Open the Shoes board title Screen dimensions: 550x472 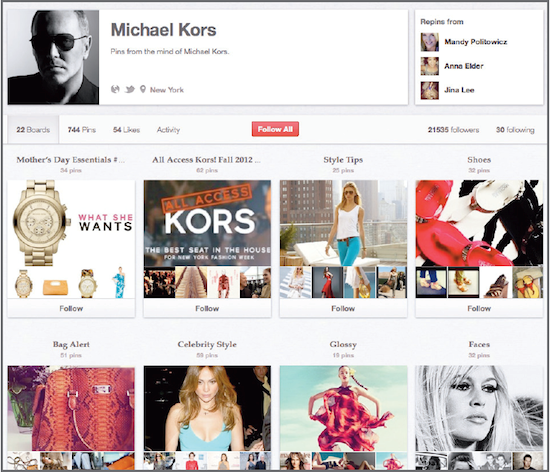[479, 160]
